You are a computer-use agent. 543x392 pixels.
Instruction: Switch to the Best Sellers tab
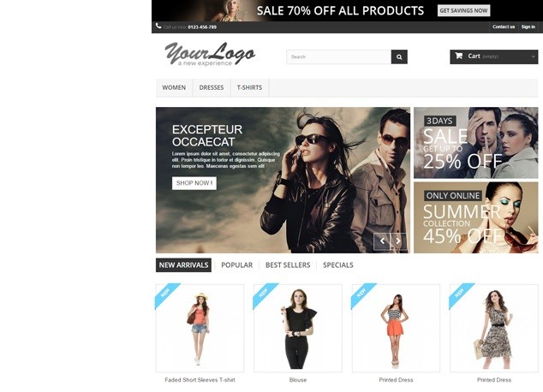tap(288, 265)
